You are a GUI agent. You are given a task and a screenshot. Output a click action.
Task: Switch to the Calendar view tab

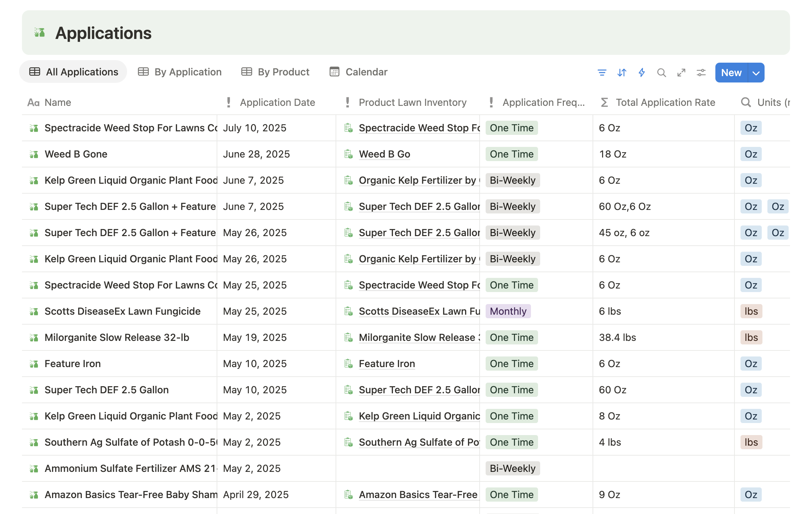coord(358,72)
